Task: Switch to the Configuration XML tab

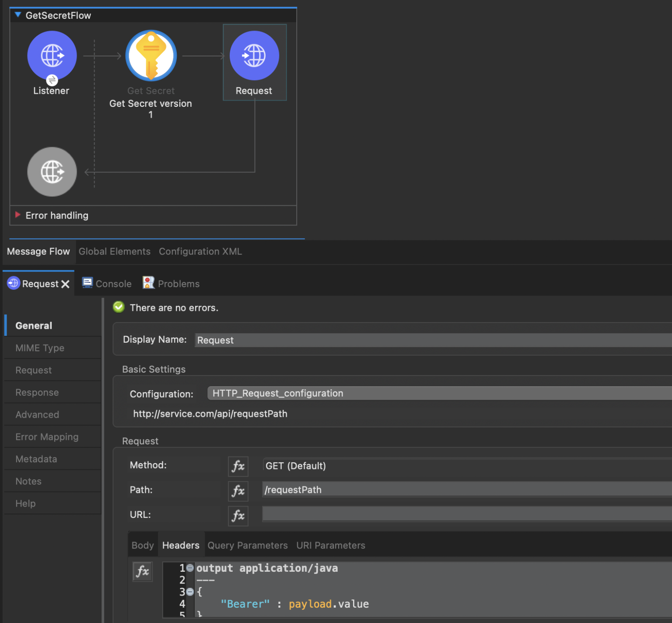Action: [200, 251]
